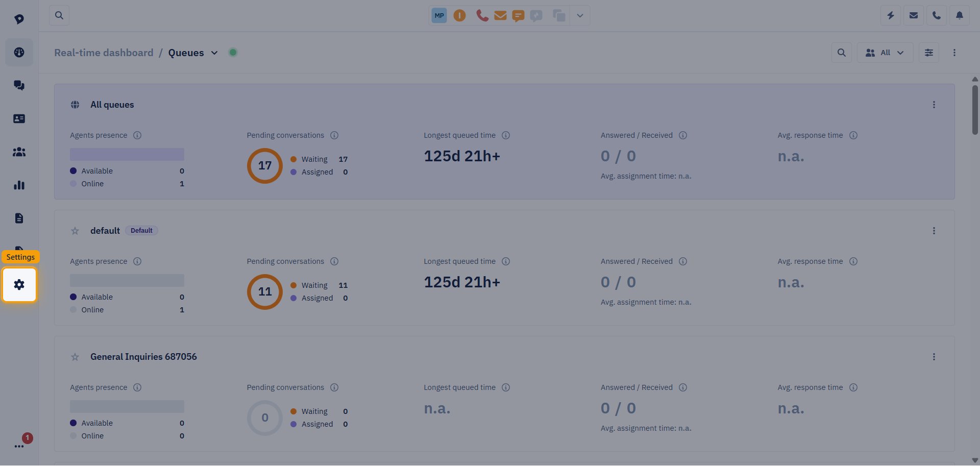This screenshot has height=466, width=980.
Task: Open the document sidebar icon
Action: [x=19, y=218]
